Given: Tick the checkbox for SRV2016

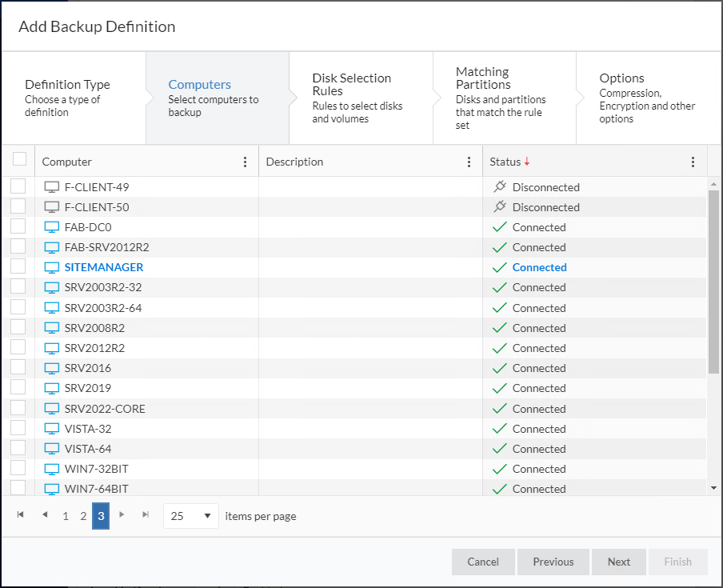Looking at the screenshot, I should point(18,368).
